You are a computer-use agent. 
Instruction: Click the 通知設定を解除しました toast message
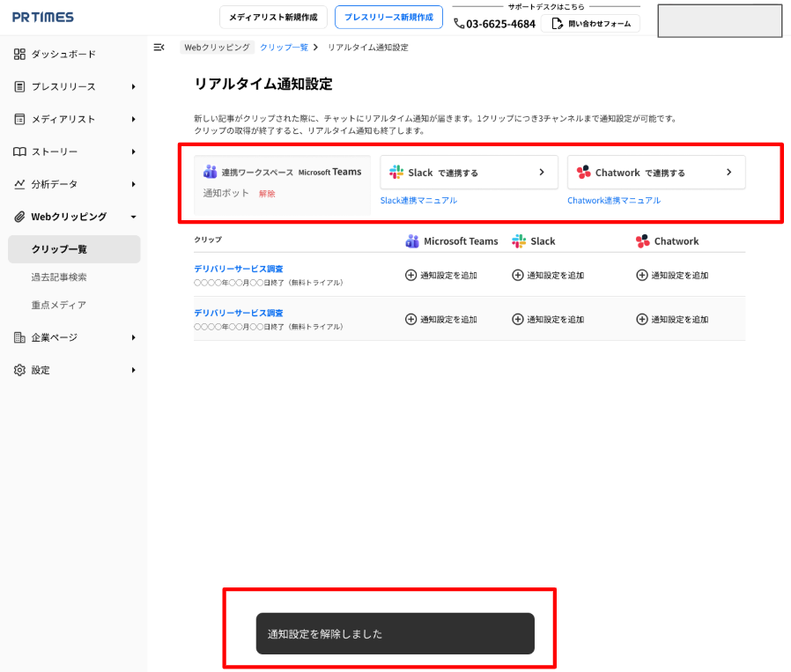coord(395,633)
